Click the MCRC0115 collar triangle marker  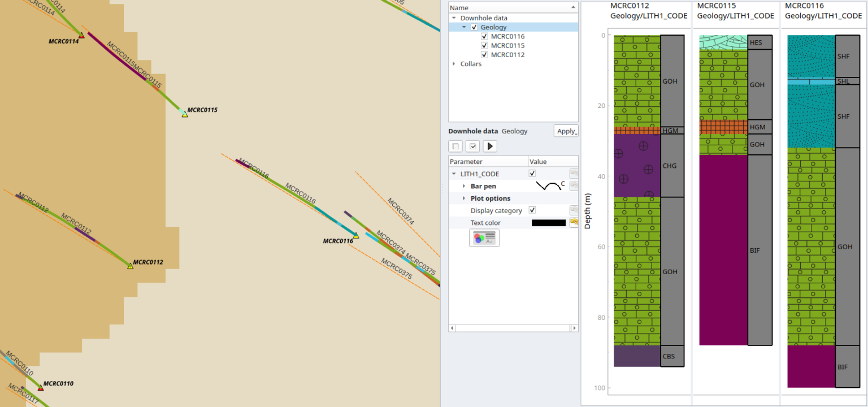(x=185, y=114)
